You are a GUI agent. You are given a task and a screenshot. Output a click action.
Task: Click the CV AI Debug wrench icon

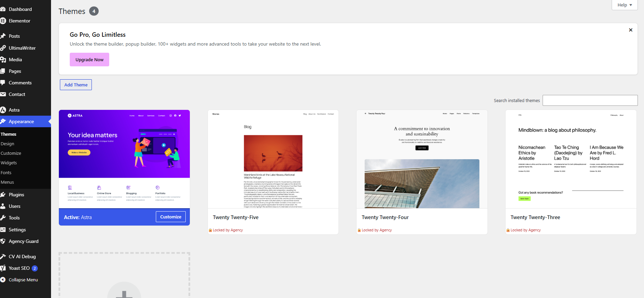(x=3, y=256)
